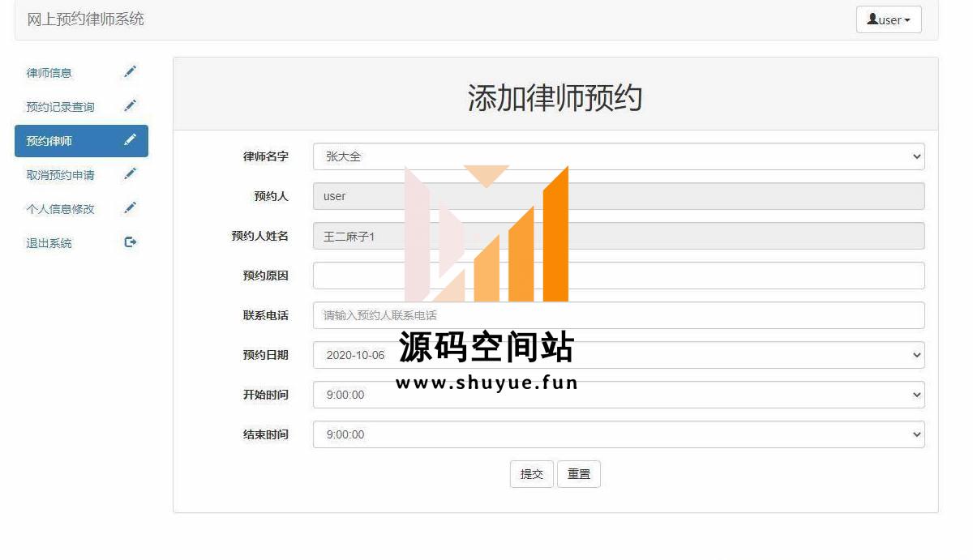This screenshot has width=973, height=560.
Task: Click the 预约原因 field label
Action: (x=266, y=276)
